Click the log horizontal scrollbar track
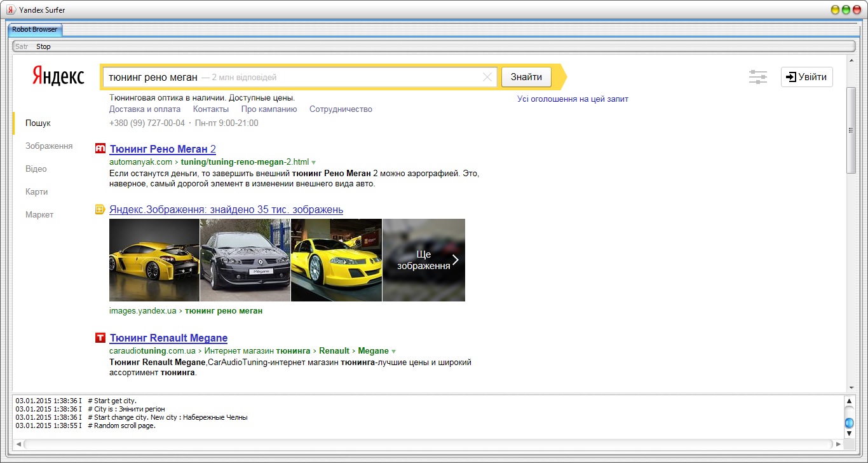This screenshot has width=868, height=463. pos(428,444)
